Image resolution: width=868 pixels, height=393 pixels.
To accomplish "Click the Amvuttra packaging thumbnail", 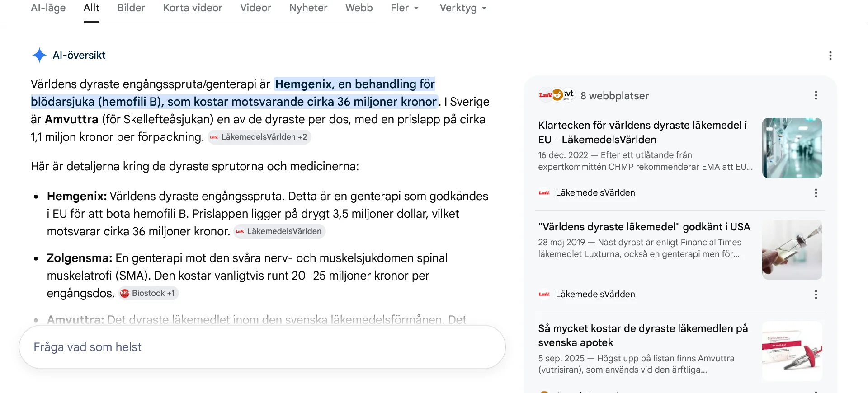I will coord(792,351).
